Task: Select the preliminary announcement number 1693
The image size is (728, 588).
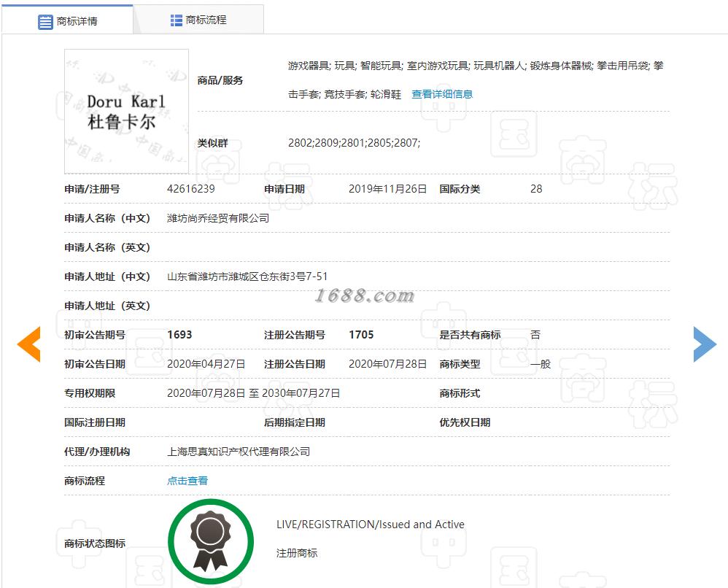Action: (x=179, y=335)
